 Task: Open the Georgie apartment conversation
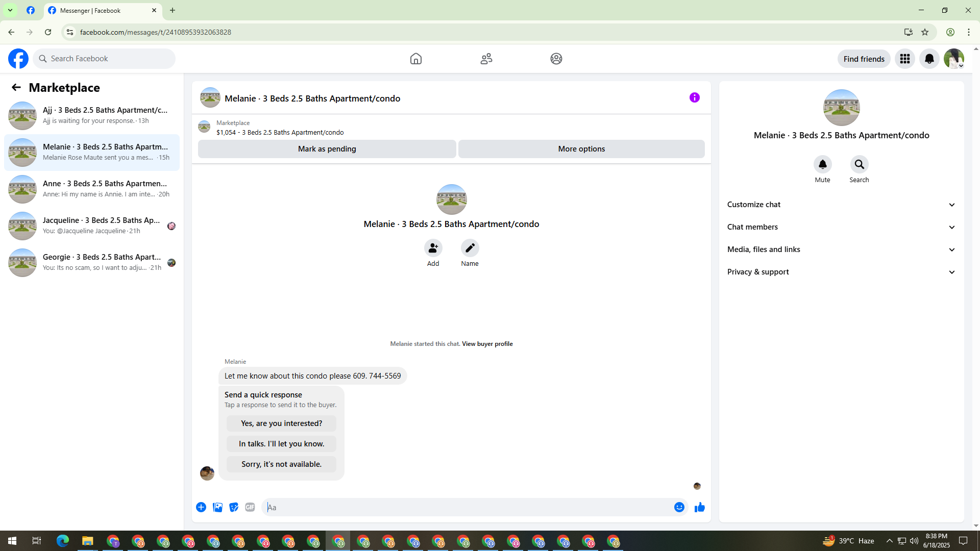pyautogui.click(x=92, y=263)
